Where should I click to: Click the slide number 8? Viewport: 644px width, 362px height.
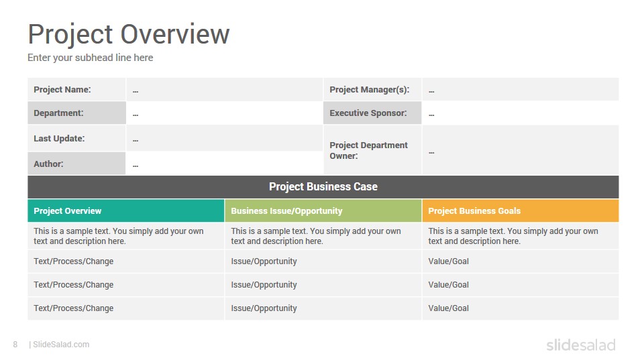coord(15,345)
